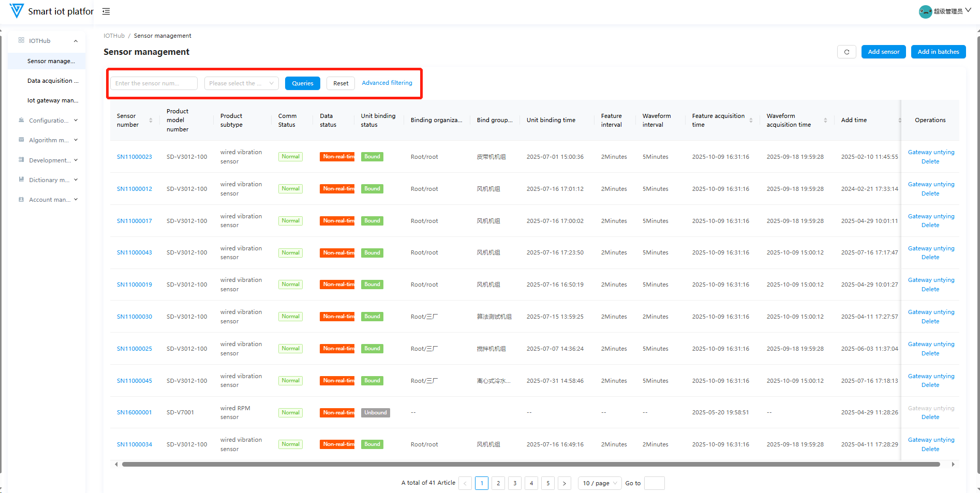This screenshot has width=980, height=493.
Task: Expand the Configuration menu section
Action: pyautogui.click(x=48, y=121)
